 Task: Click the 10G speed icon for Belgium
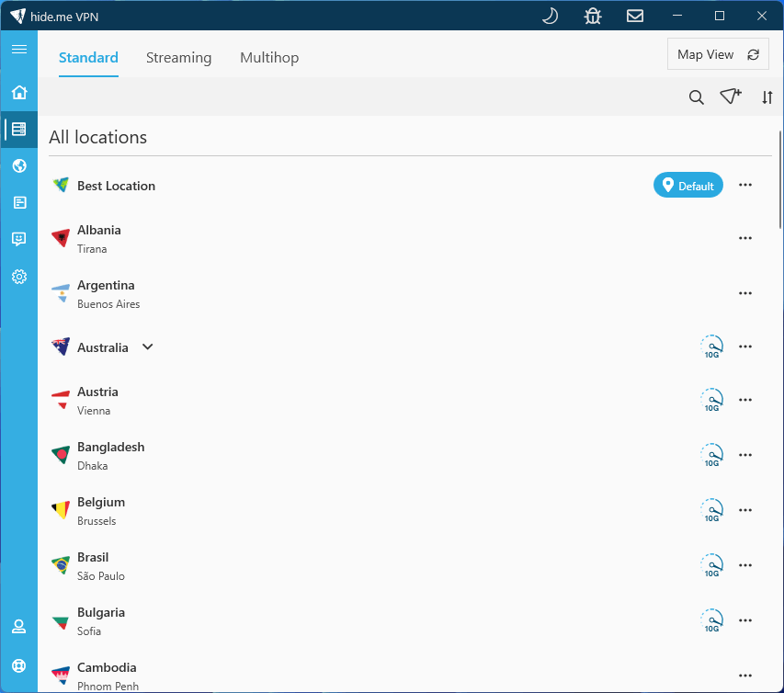tap(711, 510)
